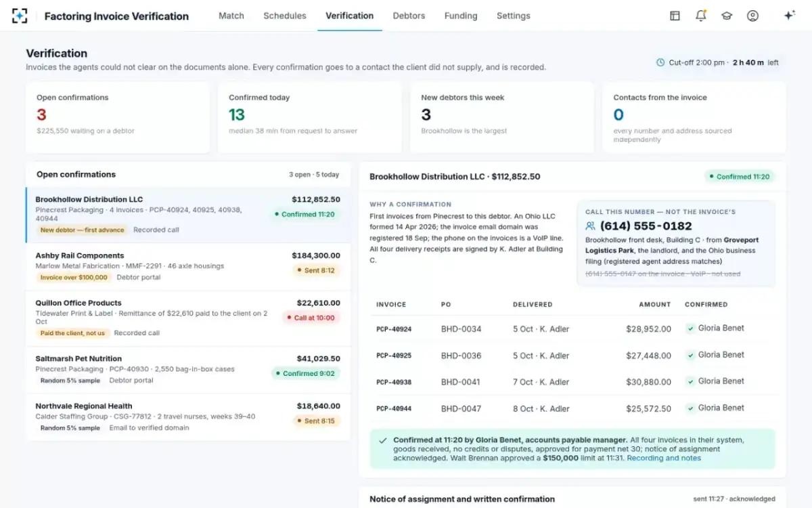Open the layout panel icon in header

(675, 16)
